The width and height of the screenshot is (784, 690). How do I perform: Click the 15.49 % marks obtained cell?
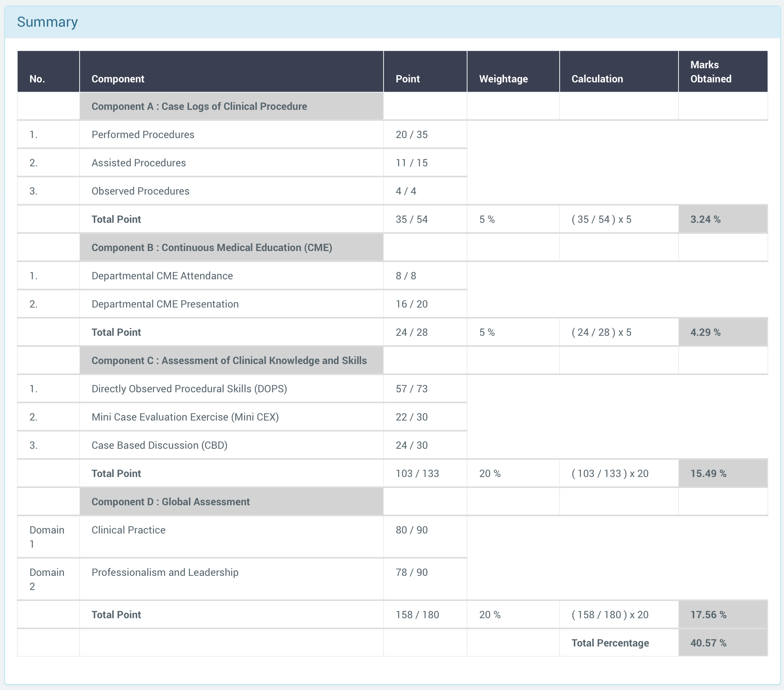click(x=708, y=473)
